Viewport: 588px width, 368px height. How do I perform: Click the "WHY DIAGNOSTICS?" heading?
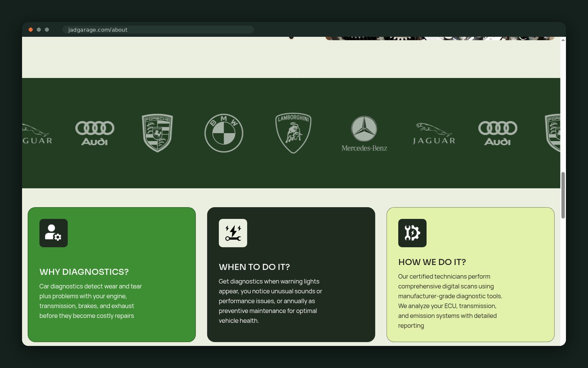coord(84,272)
